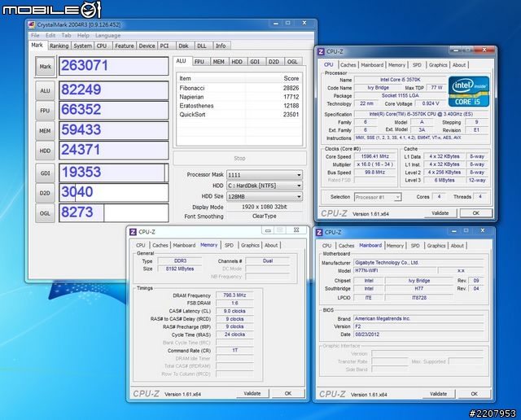This screenshot has height=420, width=521.
Task: Click the Intel Core i5 logo badge
Action: point(469,91)
